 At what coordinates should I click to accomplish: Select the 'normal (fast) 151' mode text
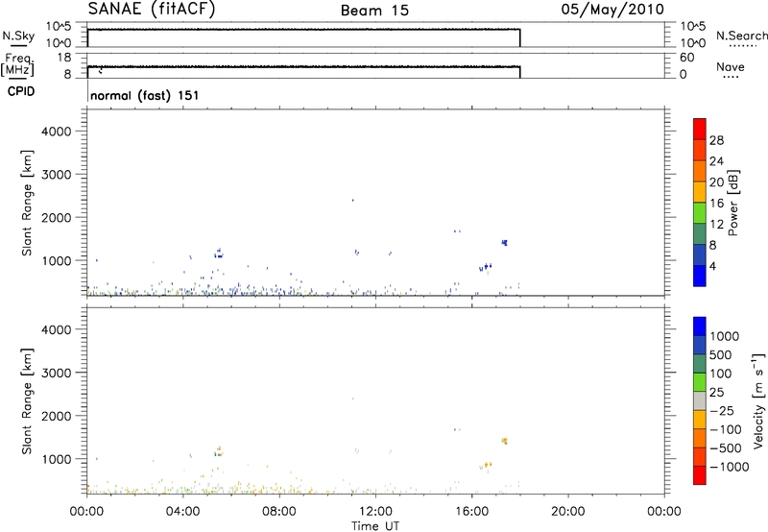pyautogui.click(x=145, y=95)
